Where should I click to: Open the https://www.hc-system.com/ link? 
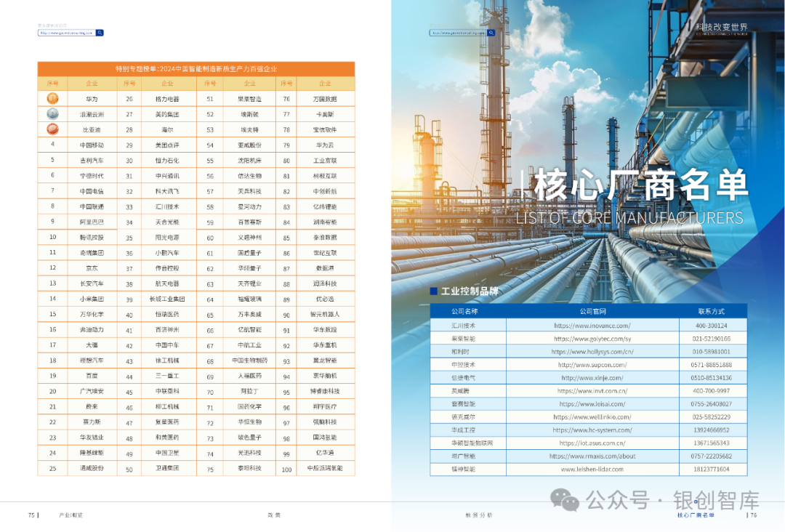pos(592,430)
